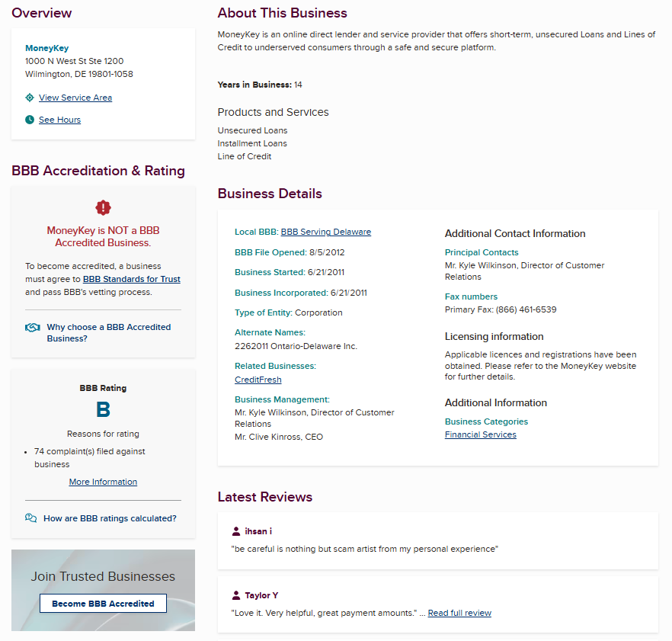
Task: Click 'Type of Entity: Corporation' entry
Action: [x=289, y=312]
